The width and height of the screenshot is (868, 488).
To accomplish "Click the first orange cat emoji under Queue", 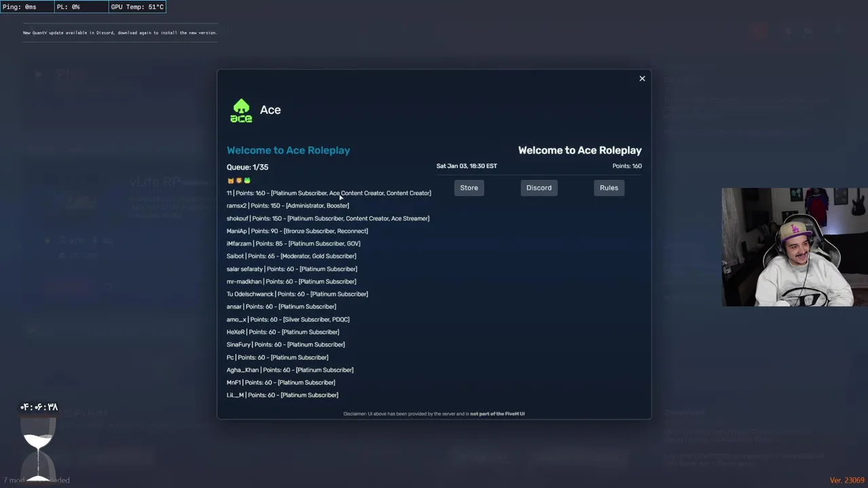I will click(231, 180).
